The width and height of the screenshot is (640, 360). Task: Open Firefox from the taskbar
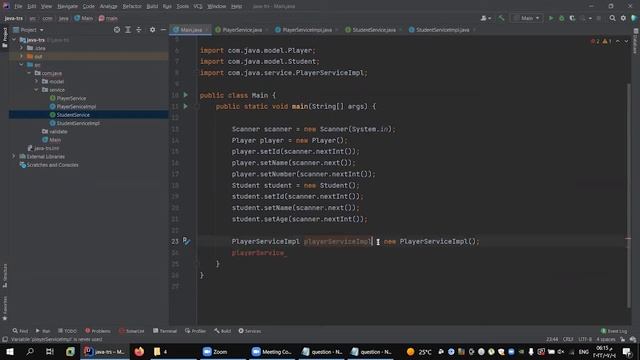(139, 351)
